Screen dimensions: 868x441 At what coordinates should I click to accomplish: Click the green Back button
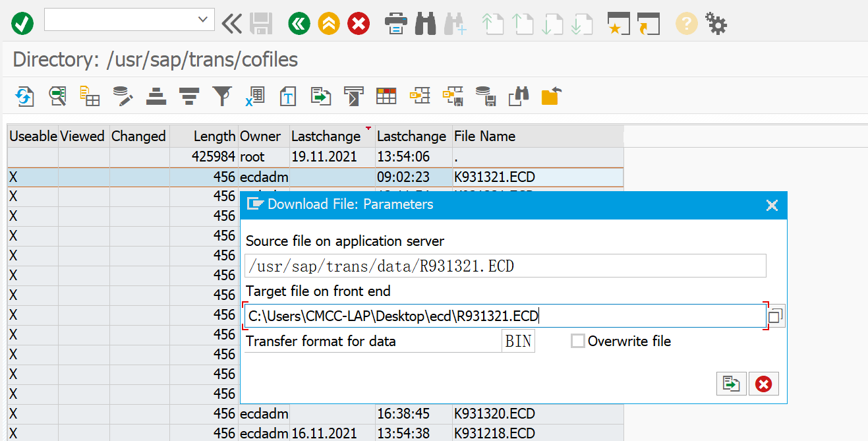tap(299, 24)
